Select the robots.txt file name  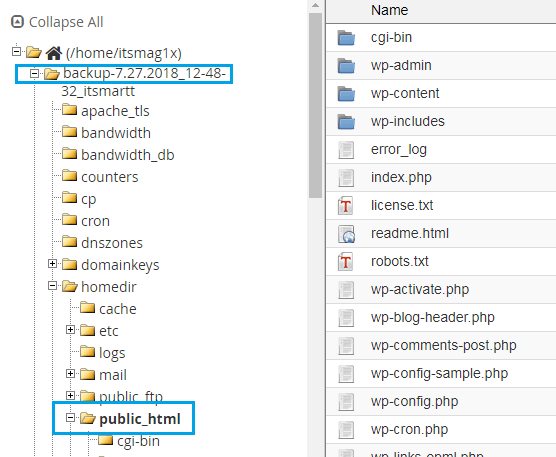[400, 262]
